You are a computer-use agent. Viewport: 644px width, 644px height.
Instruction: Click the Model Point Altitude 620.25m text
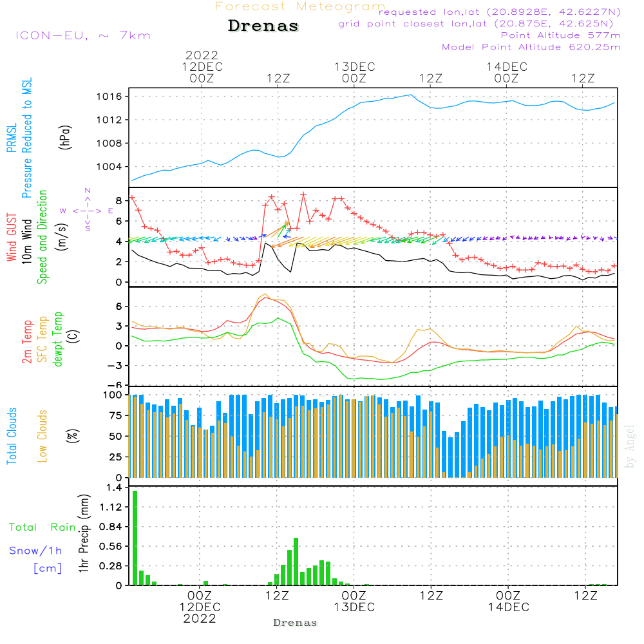coord(531,46)
